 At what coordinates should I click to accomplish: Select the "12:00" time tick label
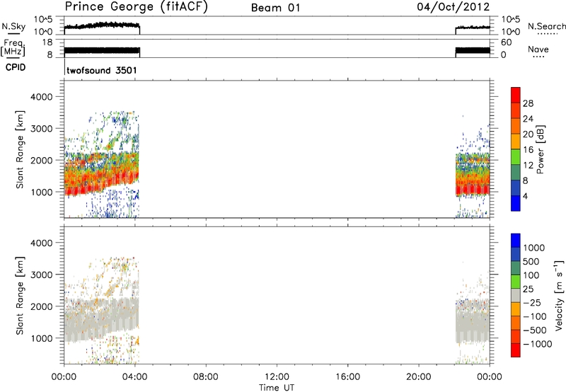tap(277, 377)
